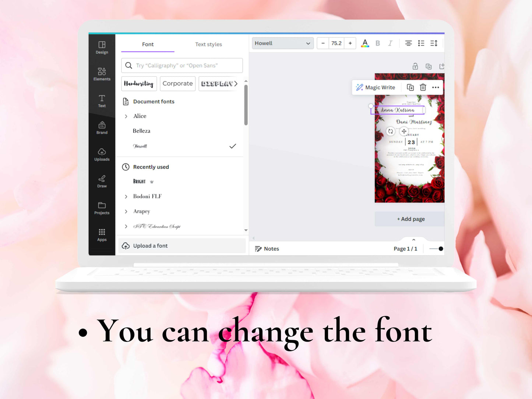The width and height of the screenshot is (532, 399).
Task: Toggle bold formatting
Action: click(x=377, y=43)
